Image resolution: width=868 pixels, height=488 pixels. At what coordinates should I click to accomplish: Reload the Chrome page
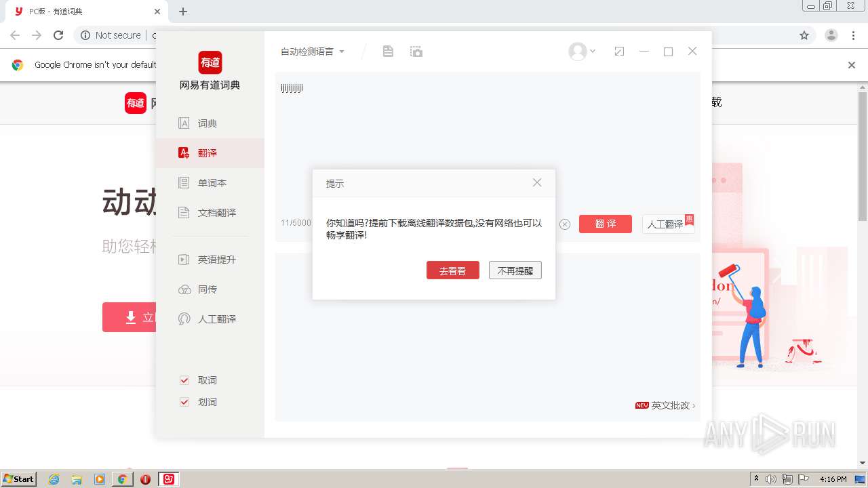pyautogui.click(x=58, y=35)
